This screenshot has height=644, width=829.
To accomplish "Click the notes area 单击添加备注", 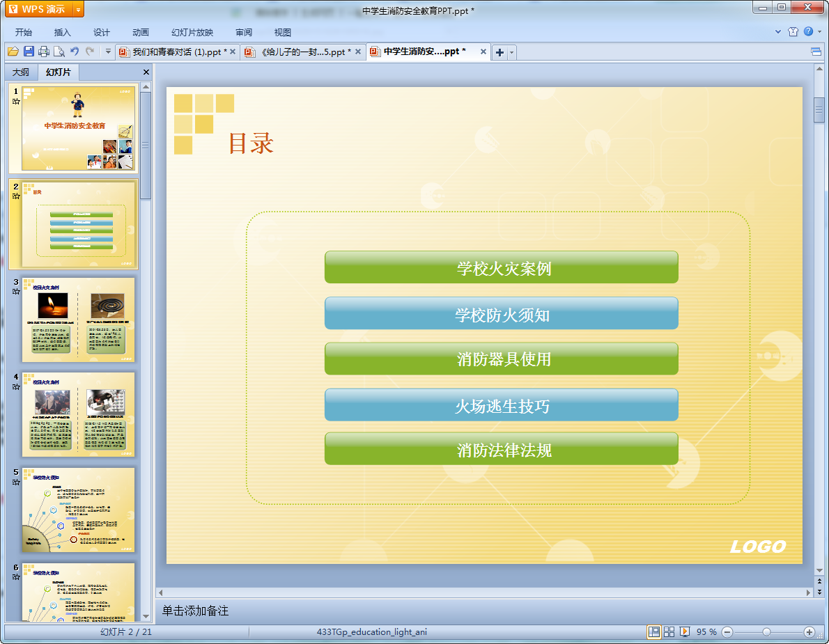I will click(195, 611).
